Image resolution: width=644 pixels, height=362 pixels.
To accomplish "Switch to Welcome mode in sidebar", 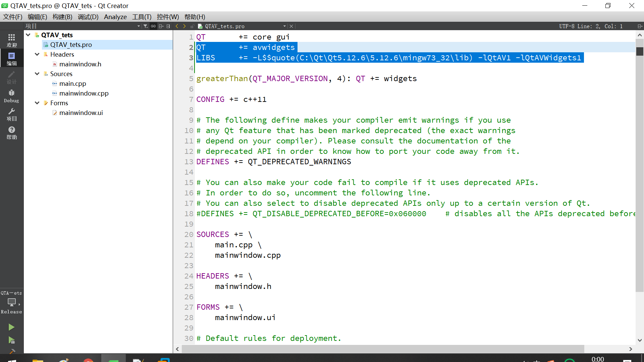I will click(x=11, y=40).
